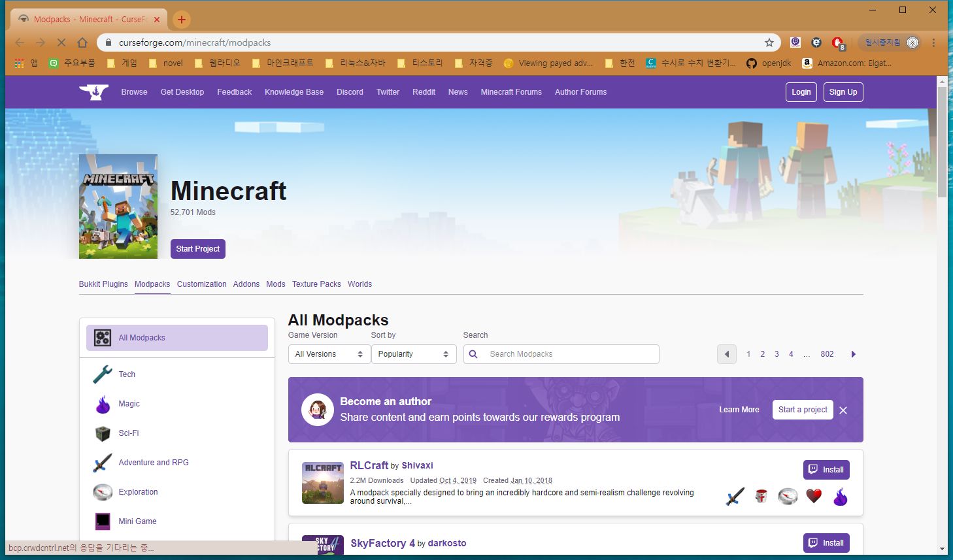Image resolution: width=953 pixels, height=560 pixels.
Task: Click the Minecraft game cover image
Action: click(118, 206)
